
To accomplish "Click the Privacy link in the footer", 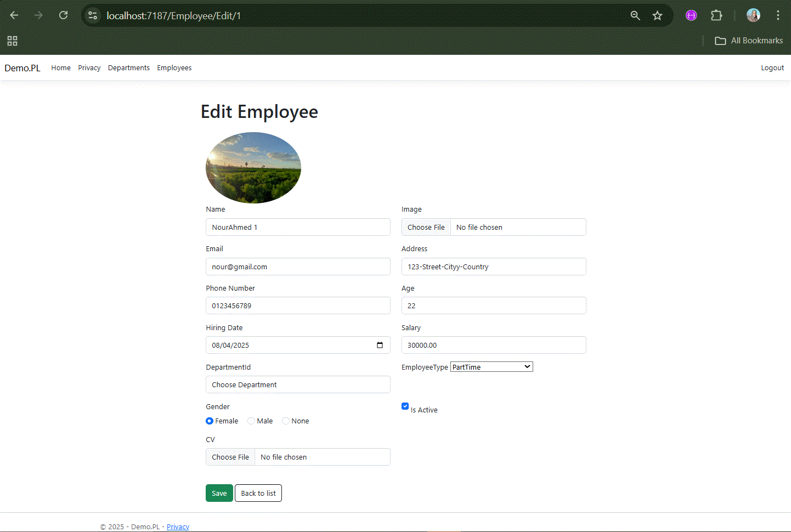I will (178, 527).
